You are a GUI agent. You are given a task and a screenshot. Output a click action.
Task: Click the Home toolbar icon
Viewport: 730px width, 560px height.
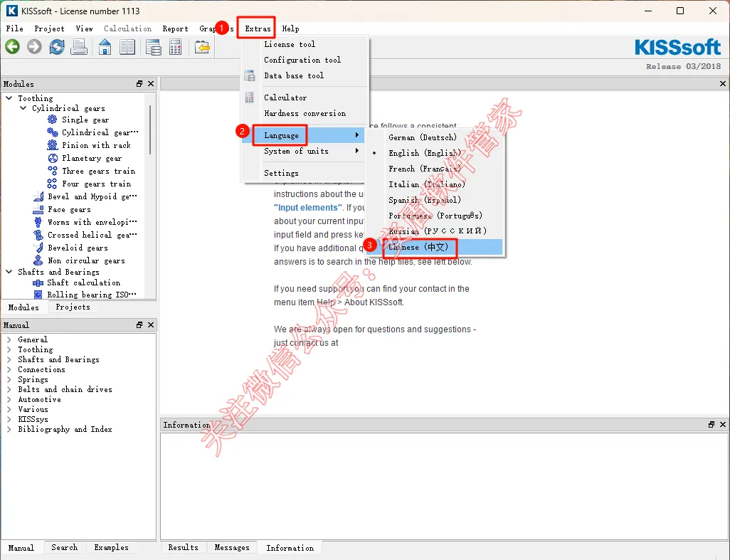click(x=105, y=46)
